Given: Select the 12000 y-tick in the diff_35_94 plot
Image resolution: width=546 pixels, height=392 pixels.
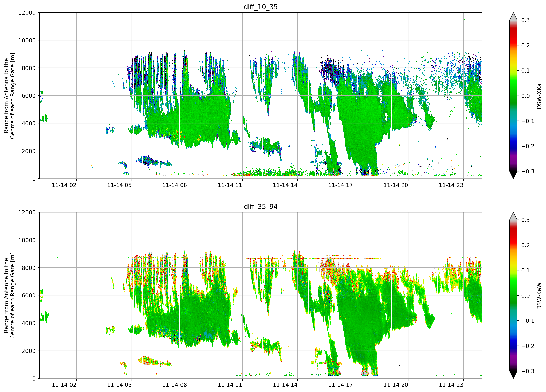Looking at the screenshot, I should click(27, 213).
